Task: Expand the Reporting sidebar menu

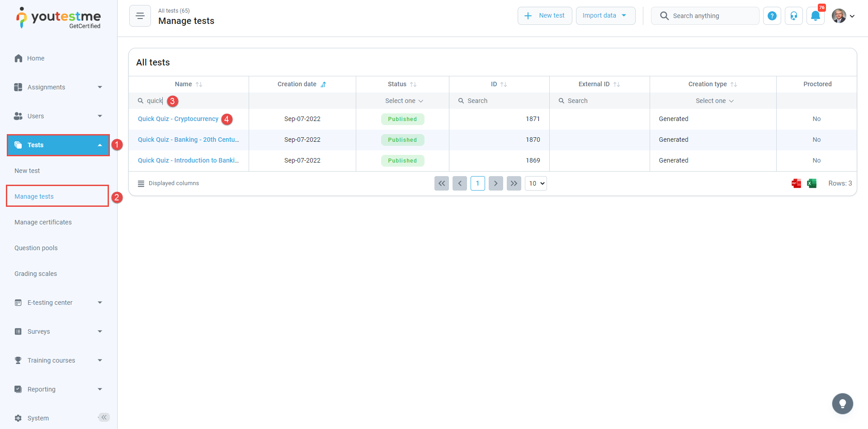Action: pos(58,389)
